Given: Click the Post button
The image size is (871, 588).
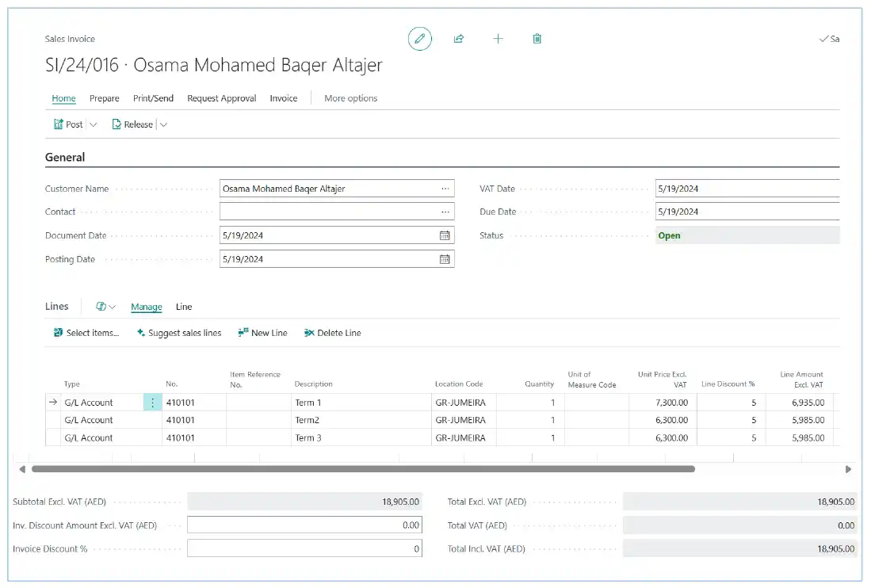Looking at the screenshot, I should pos(68,124).
